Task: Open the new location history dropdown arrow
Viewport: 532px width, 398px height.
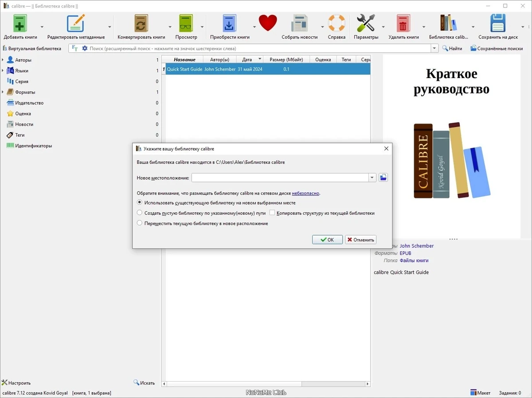Action: click(x=372, y=177)
